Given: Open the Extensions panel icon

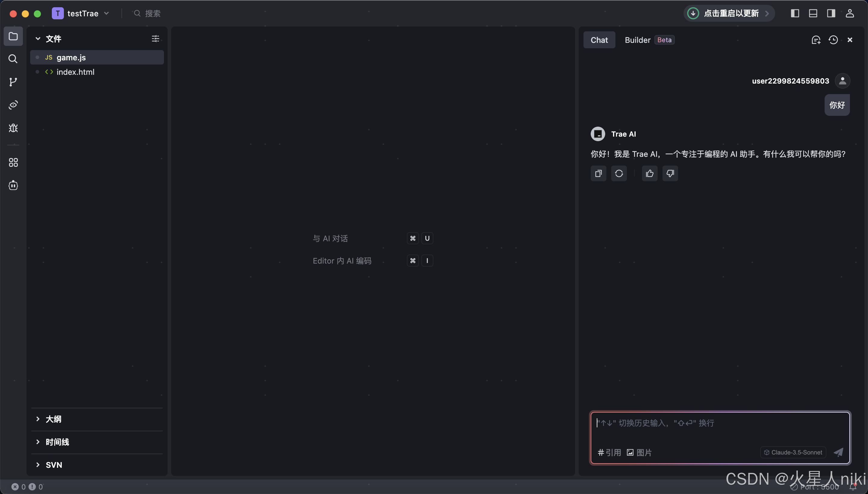Looking at the screenshot, I should pos(13,162).
